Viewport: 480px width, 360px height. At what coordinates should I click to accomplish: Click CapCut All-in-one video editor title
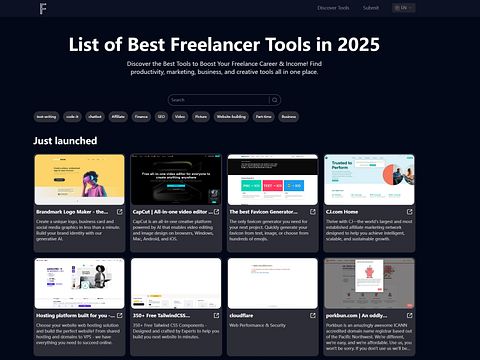tap(172, 212)
